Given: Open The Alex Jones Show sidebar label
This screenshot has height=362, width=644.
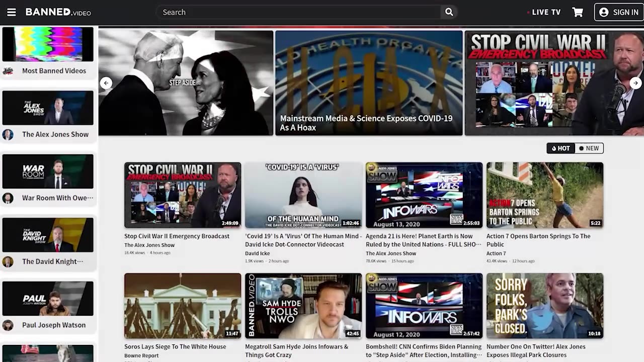Looking at the screenshot, I should (x=55, y=134).
